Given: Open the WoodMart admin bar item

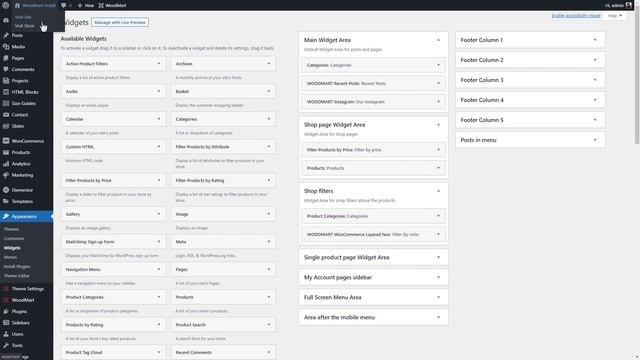Looking at the screenshot, I should 112,5.
